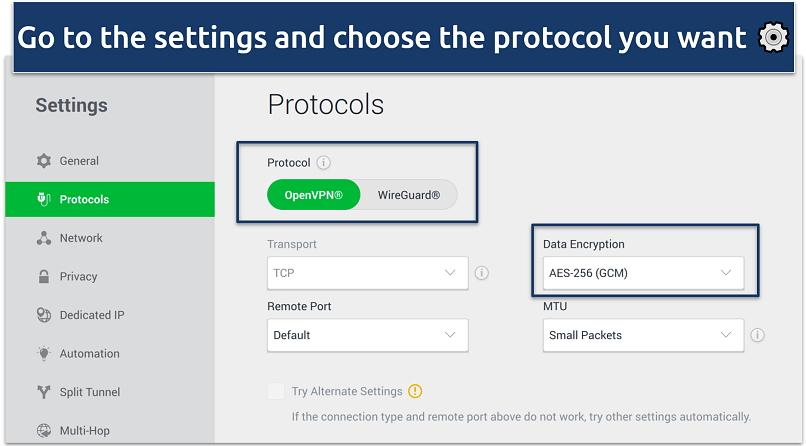806x446 pixels.
Task: Click the info icon beside Protocol label
Action: coord(324,163)
